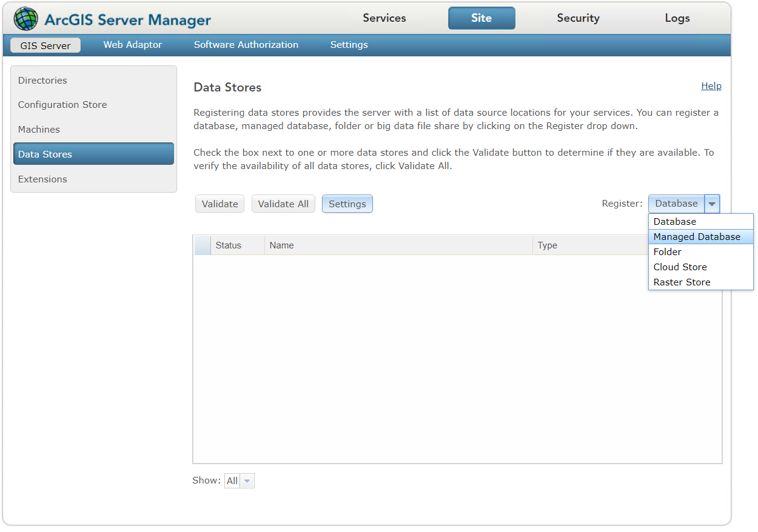Sort the table by Name column header
This screenshot has width=758, height=532.
(282, 245)
